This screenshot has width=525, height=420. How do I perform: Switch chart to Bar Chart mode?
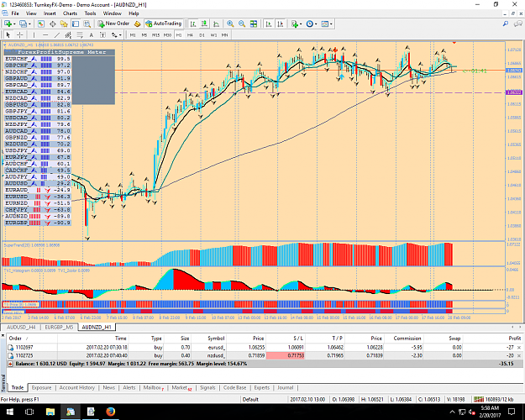(x=193, y=24)
